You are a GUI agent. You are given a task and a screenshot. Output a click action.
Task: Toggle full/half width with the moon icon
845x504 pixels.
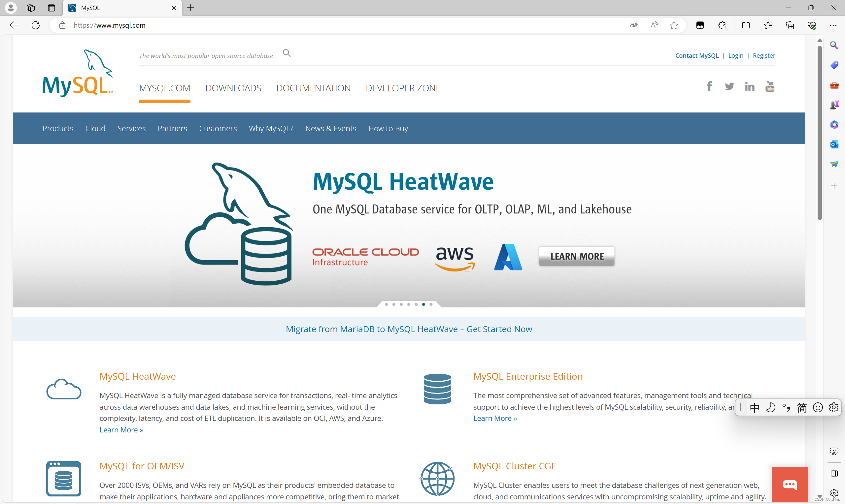(x=771, y=407)
